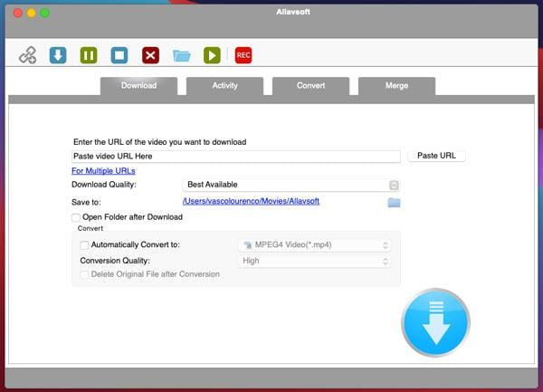Viewport: 543px width, 392px height.
Task: Start recording with red REC icon
Action: [x=243, y=55]
